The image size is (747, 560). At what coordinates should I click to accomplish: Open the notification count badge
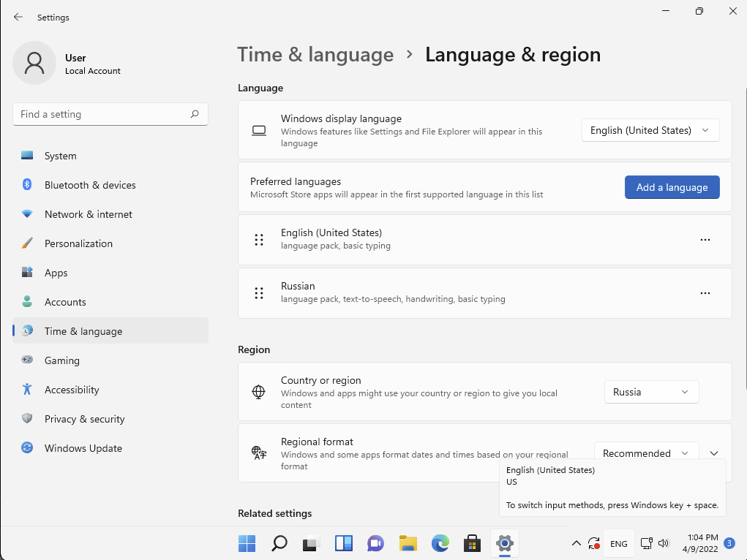point(729,543)
